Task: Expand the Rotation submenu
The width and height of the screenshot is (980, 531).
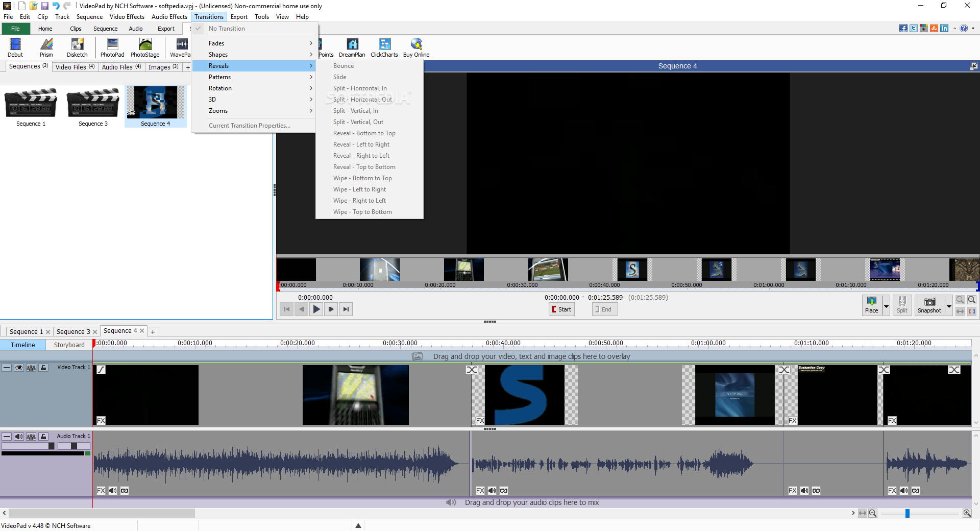Action: (254, 88)
